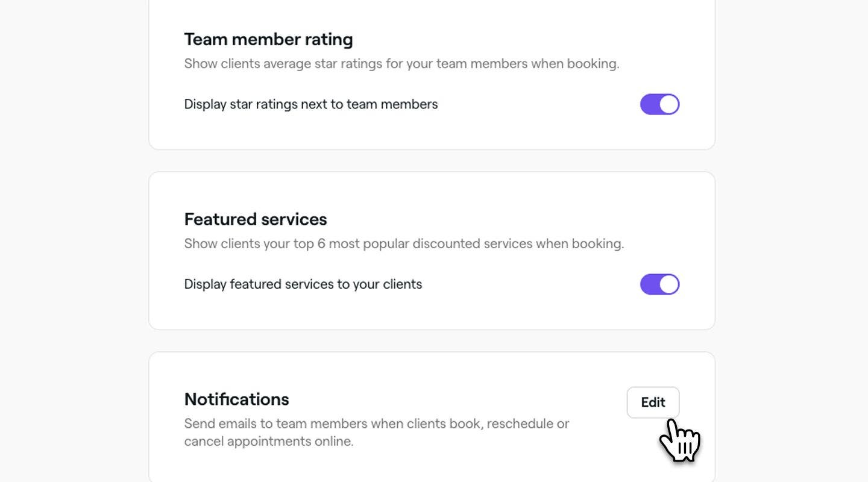Click the Notifications section title
Screen dimensions: 868x482
click(236, 399)
